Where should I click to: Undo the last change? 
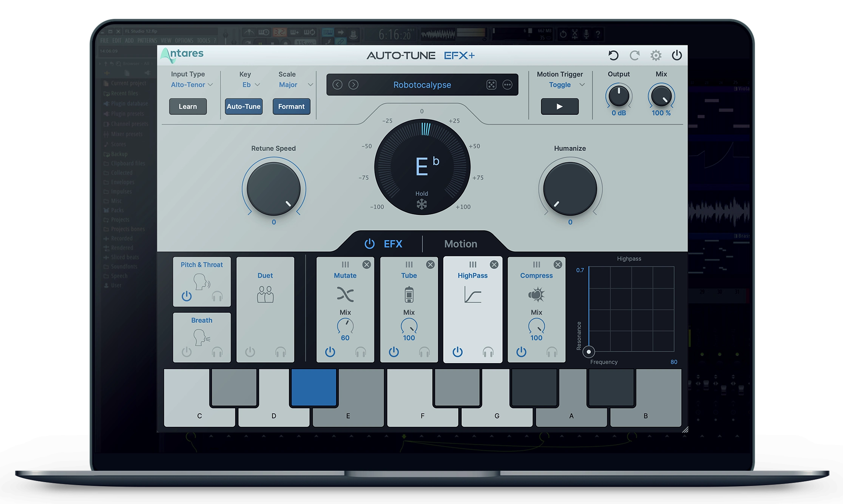(x=613, y=55)
